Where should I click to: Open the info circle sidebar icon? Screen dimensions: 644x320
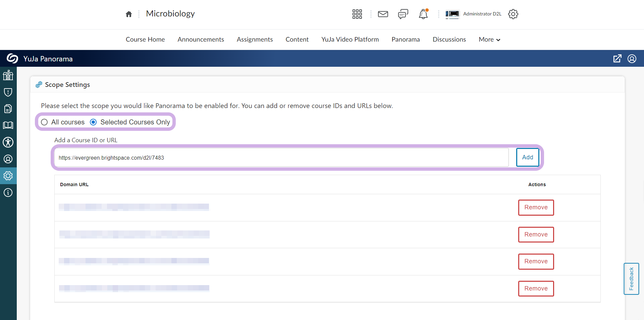point(8,193)
